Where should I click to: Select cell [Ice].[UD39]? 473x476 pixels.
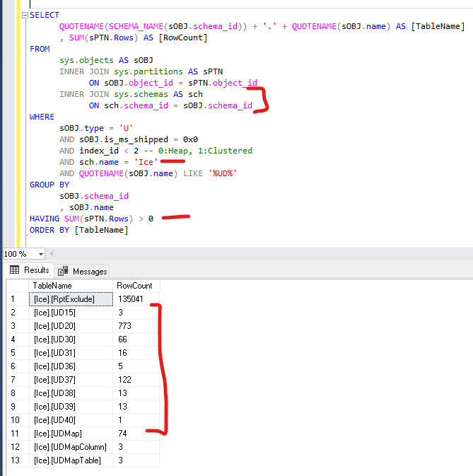click(x=71, y=407)
